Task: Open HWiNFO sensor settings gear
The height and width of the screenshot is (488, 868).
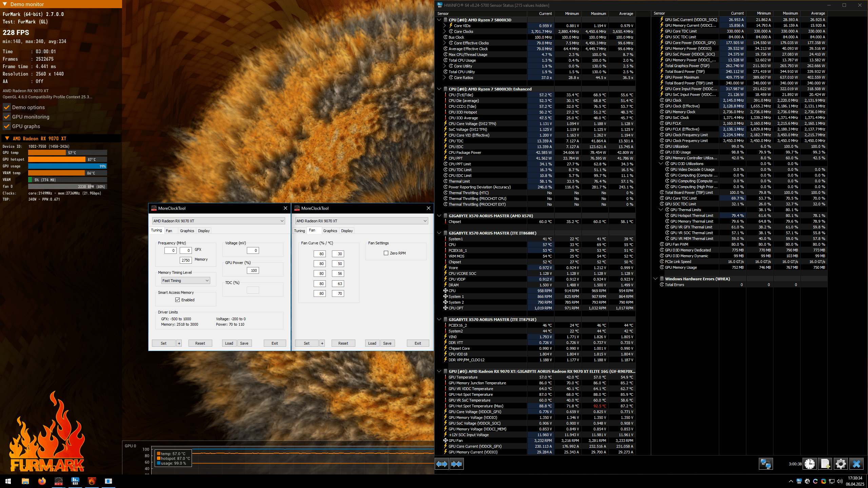Action: [x=841, y=464]
